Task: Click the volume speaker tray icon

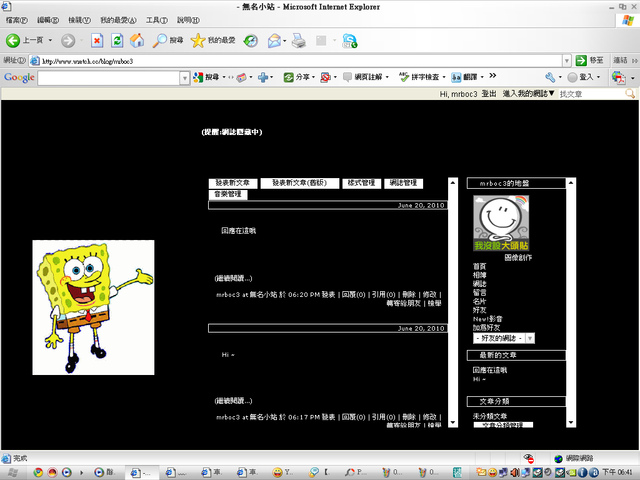Action: coord(515,472)
